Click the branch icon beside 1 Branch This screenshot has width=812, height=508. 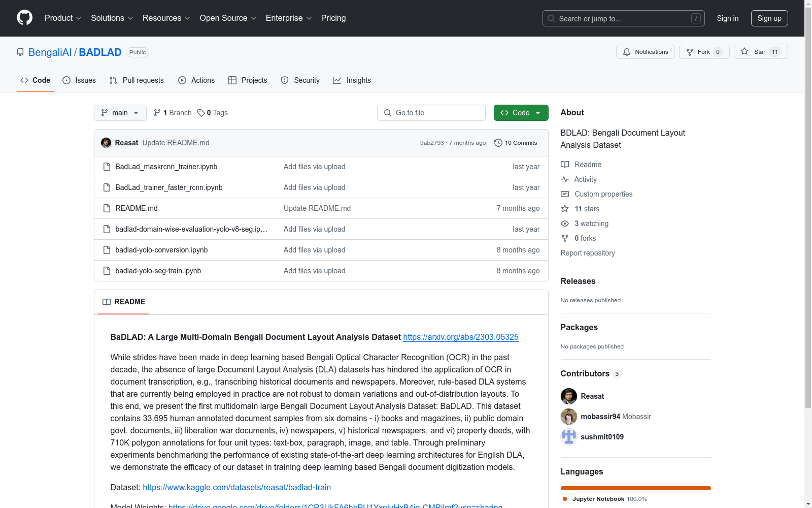pyautogui.click(x=157, y=113)
